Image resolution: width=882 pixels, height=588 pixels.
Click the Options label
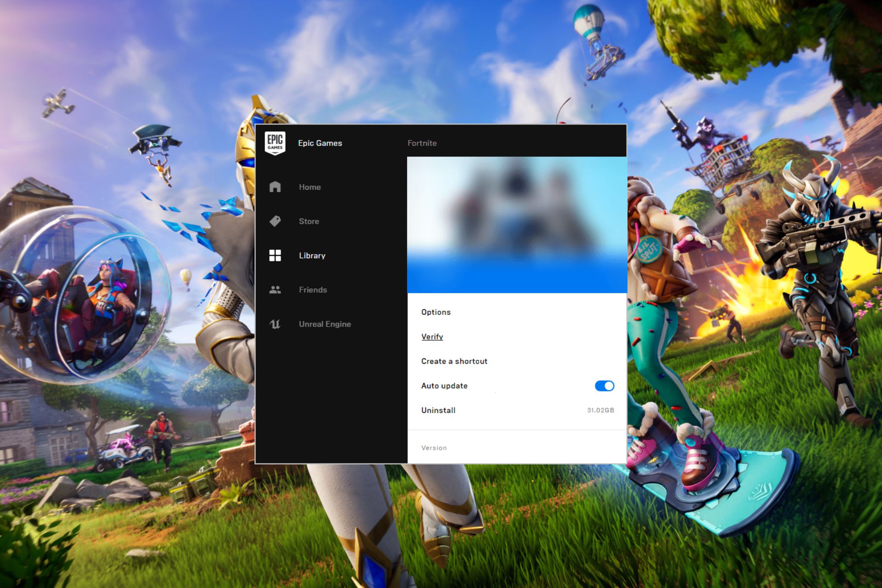click(x=435, y=312)
